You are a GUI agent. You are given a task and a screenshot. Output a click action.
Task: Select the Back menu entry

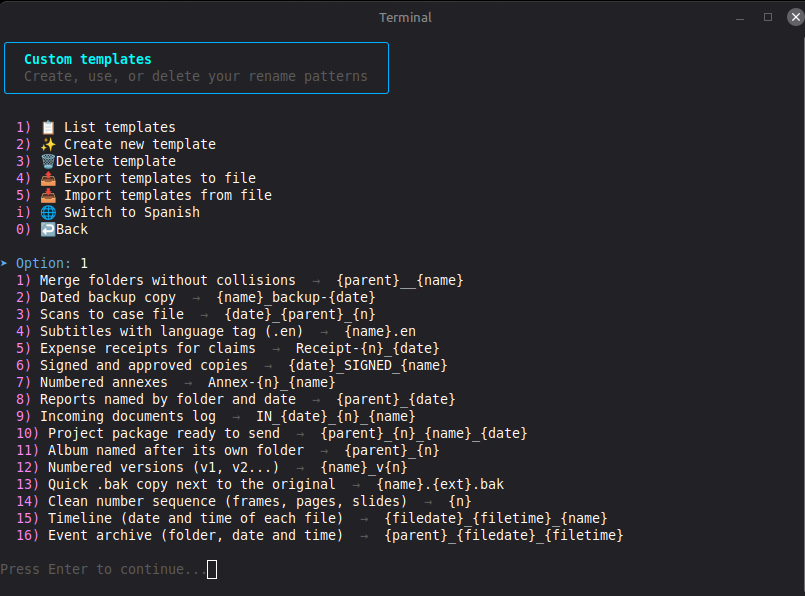pos(52,229)
